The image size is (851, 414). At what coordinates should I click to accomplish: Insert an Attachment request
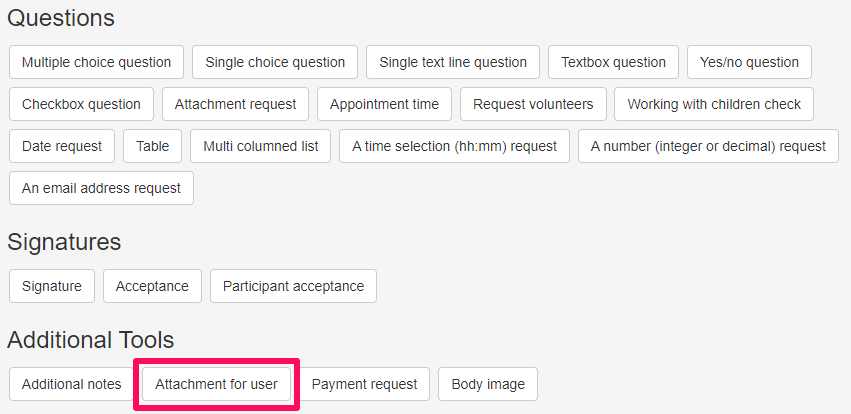click(x=235, y=104)
